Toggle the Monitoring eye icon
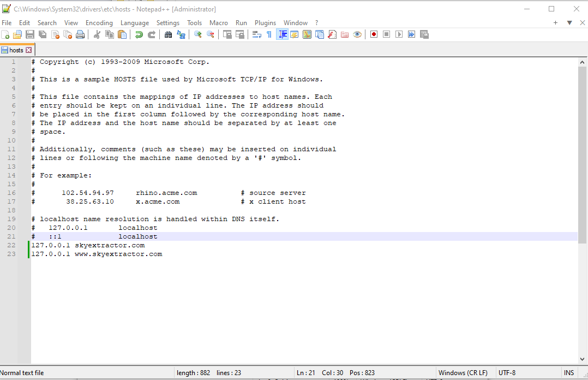Image resolution: width=588 pixels, height=380 pixels. (x=357, y=34)
